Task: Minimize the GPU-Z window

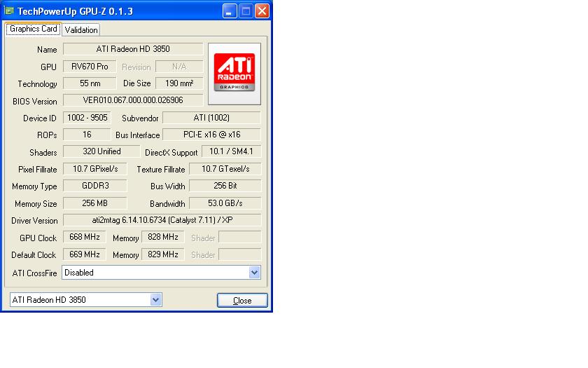Action: (230, 11)
